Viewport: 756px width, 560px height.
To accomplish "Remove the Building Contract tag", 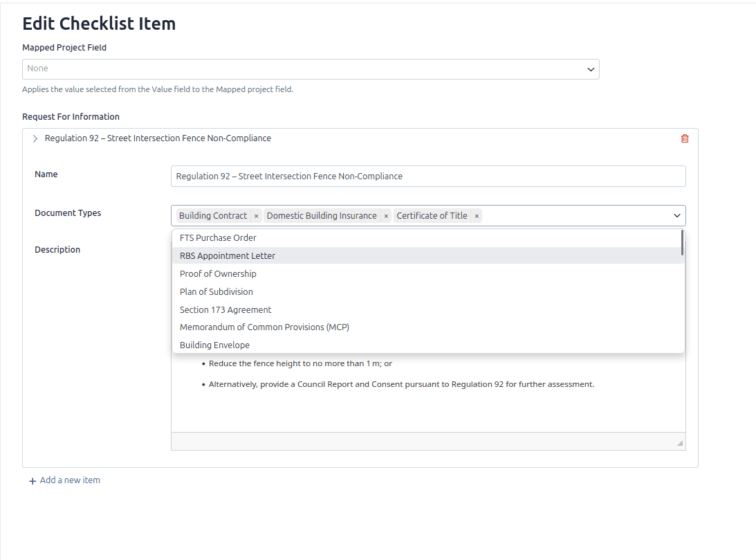I will 256,216.
